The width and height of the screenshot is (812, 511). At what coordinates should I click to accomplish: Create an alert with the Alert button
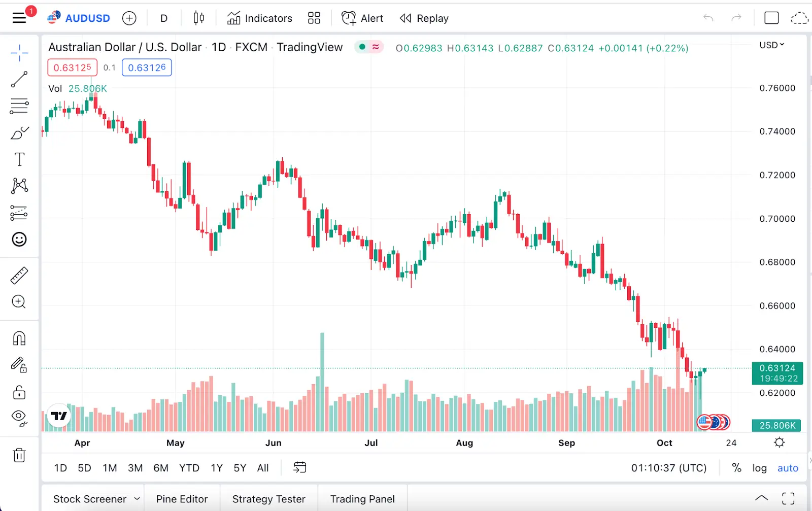point(362,18)
